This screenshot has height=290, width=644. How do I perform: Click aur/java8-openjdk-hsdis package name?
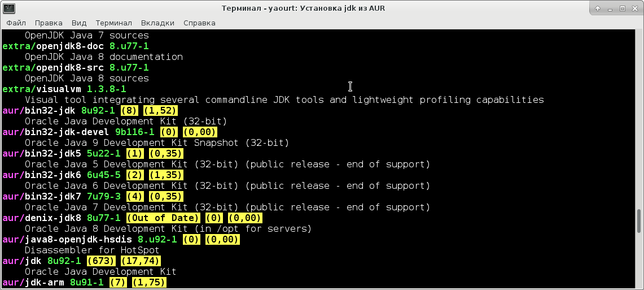point(67,239)
